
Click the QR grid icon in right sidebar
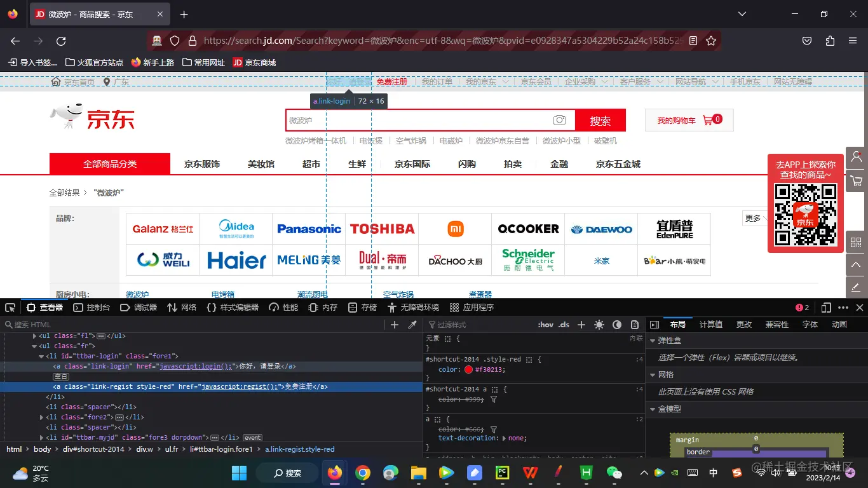(x=856, y=242)
